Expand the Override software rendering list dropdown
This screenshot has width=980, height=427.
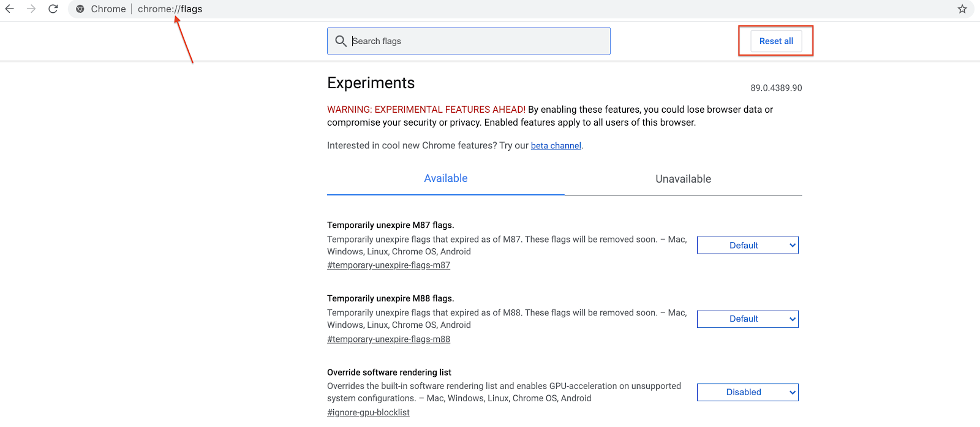(x=747, y=393)
